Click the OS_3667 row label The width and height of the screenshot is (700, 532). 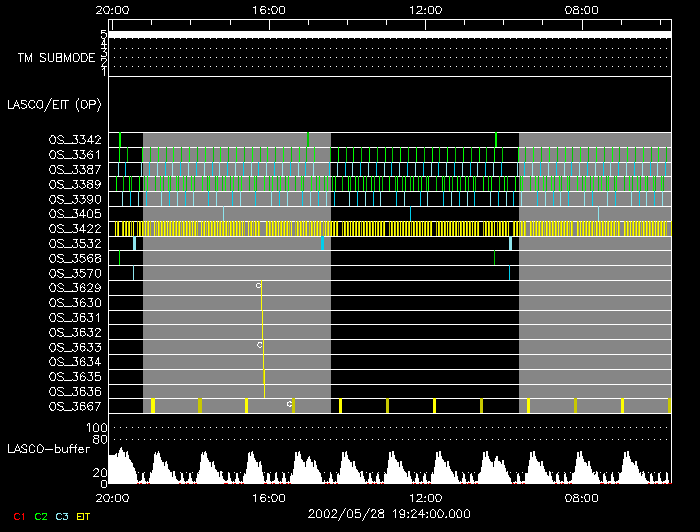[75, 406]
